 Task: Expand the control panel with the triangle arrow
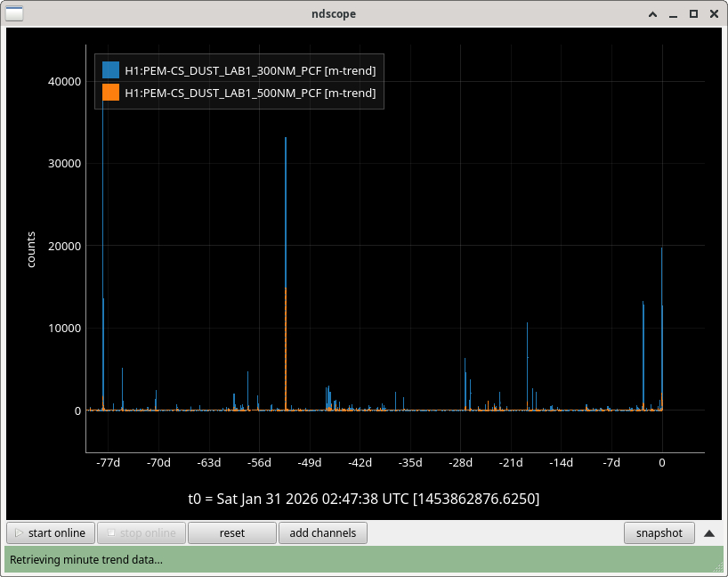(x=709, y=533)
